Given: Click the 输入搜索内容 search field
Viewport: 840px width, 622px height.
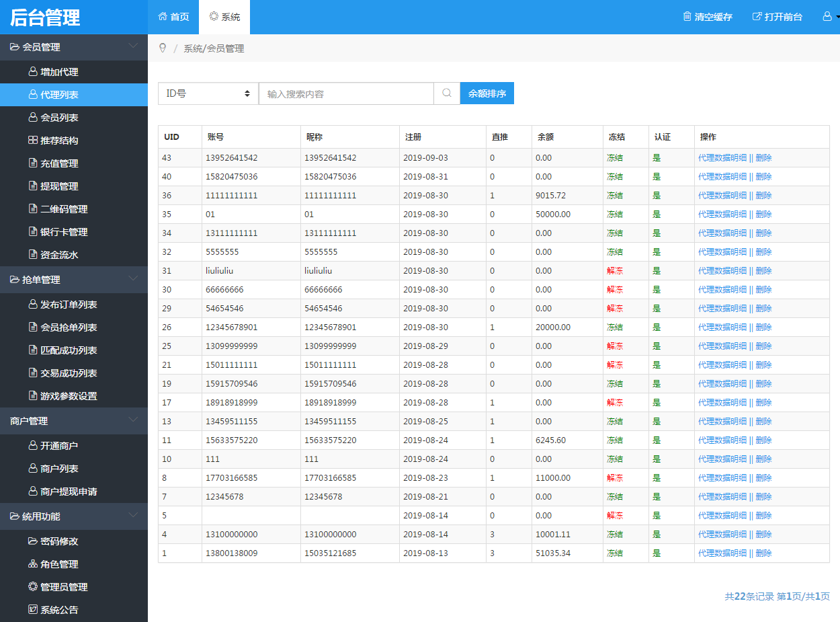Looking at the screenshot, I should (x=346, y=93).
